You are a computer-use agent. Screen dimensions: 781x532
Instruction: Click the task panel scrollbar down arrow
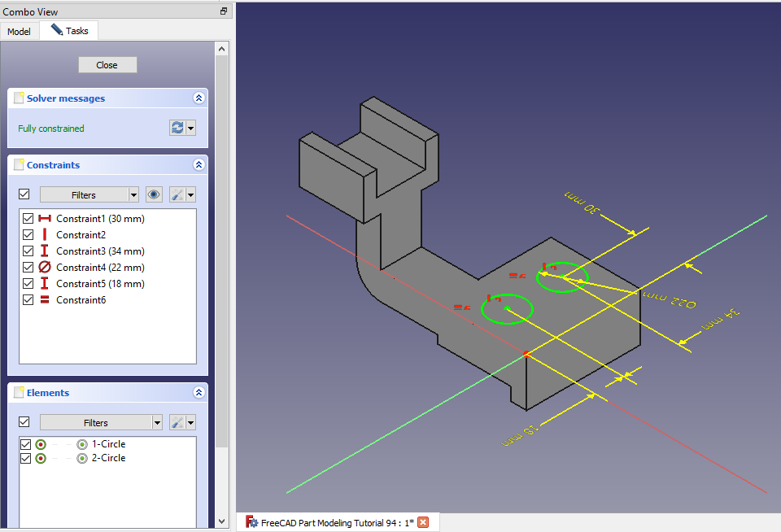(x=222, y=521)
